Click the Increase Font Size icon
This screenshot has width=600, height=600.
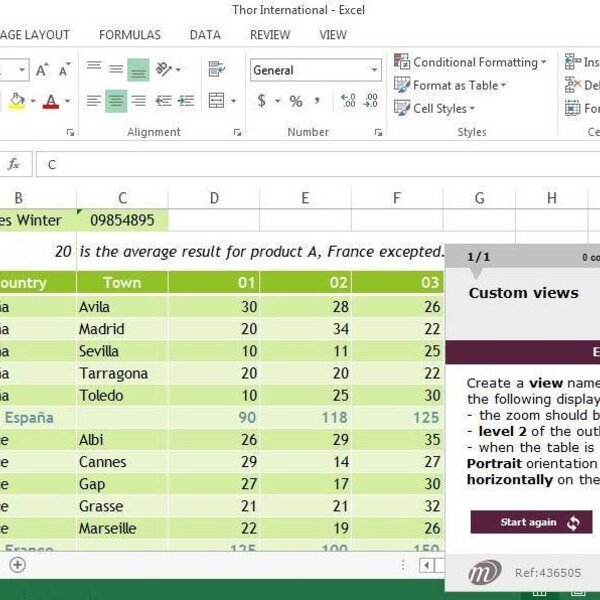(42, 70)
